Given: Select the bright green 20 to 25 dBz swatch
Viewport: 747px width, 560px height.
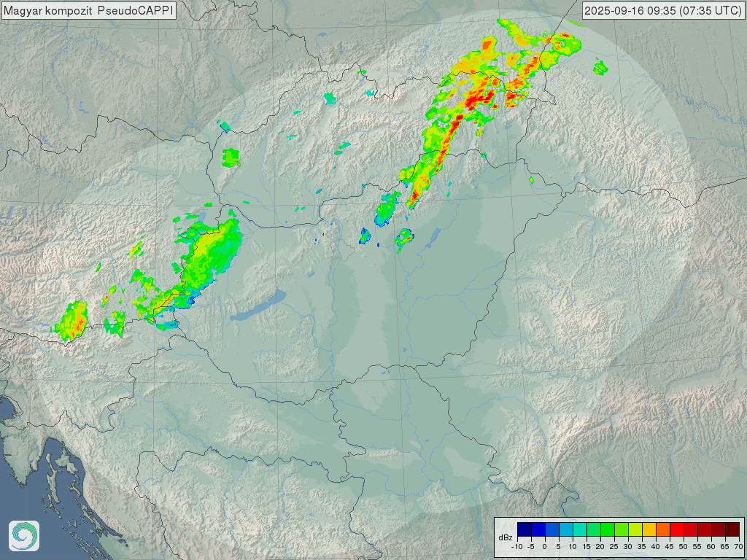Looking at the screenshot, I should pos(608,529).
